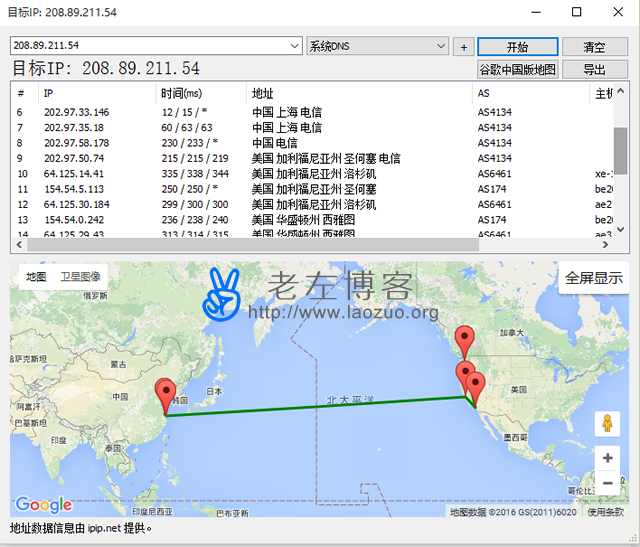Open the target IP address dropdown
Screen dimensions: 640x547
[x=294, y=46]
